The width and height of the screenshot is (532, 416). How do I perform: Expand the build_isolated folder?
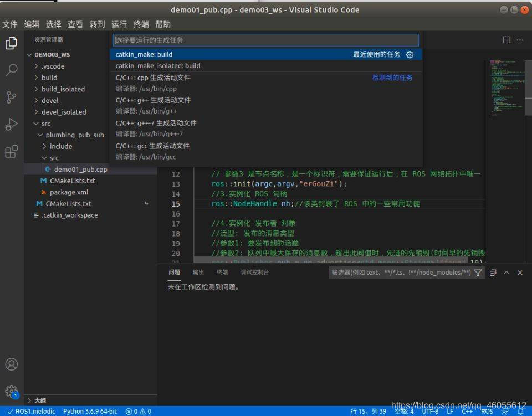(x=37, y=89)
